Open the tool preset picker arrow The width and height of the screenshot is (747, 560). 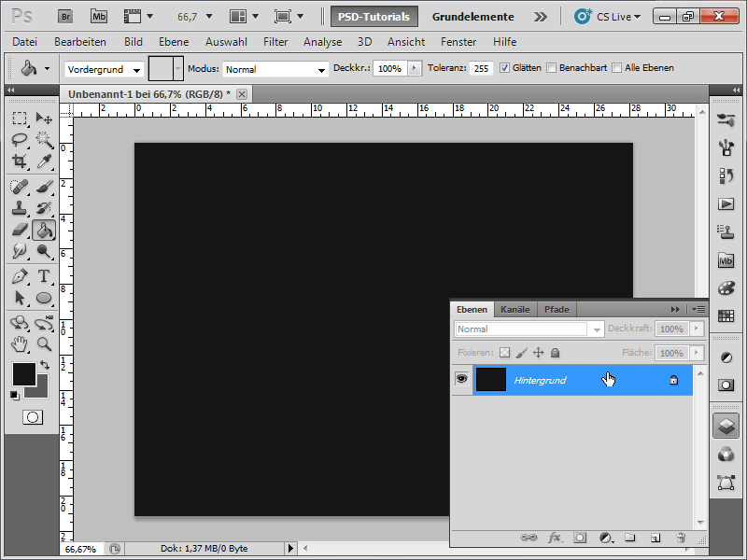[47, 68]
